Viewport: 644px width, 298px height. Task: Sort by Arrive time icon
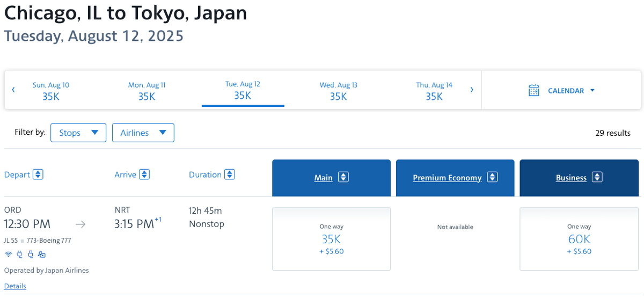tap(144, 175)
